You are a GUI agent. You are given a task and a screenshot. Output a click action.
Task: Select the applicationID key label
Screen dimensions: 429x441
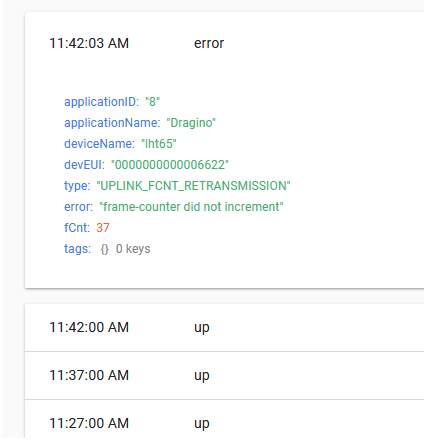101,102
